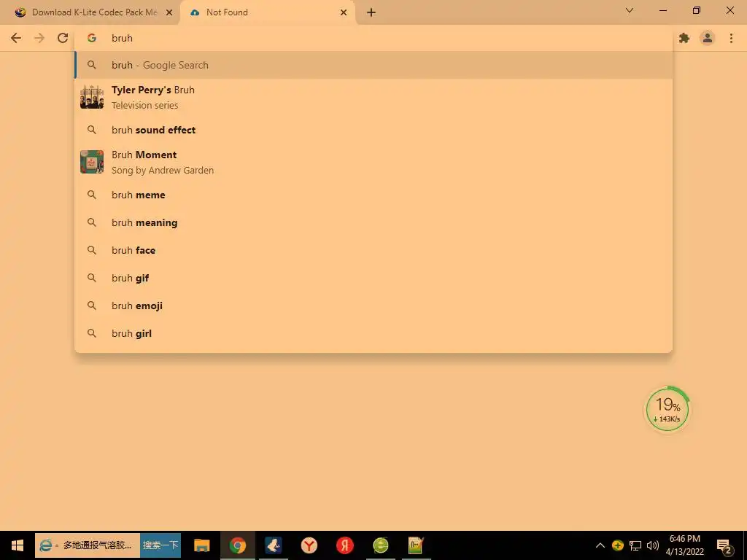Open a new tab with plus button

click(371, 13)
